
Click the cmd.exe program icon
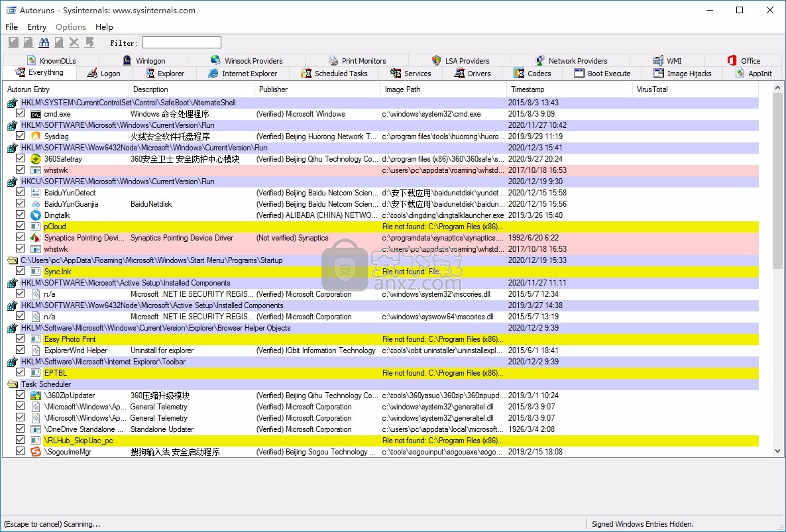click(x=36, y=114)
